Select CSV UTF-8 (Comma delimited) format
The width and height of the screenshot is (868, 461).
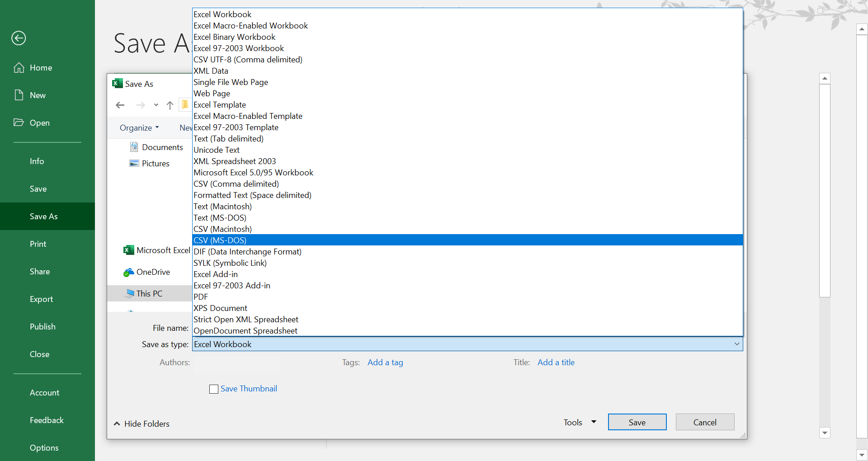click(x=467, y=59)
